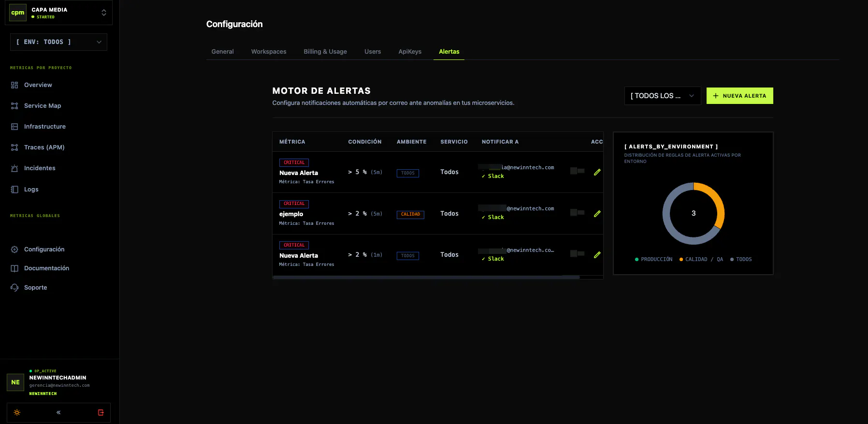Click the cpm logo icon

pos(18,13)
